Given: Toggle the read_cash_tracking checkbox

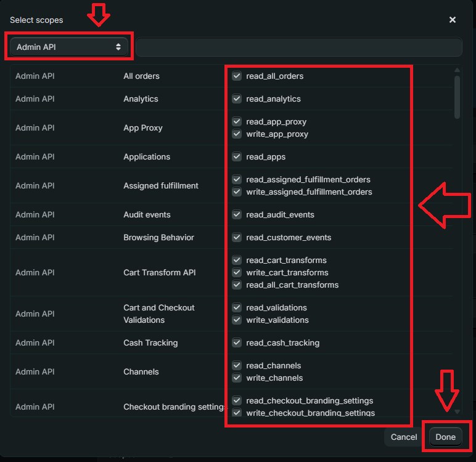Looking at the screenshot, I should pos(237,343).
